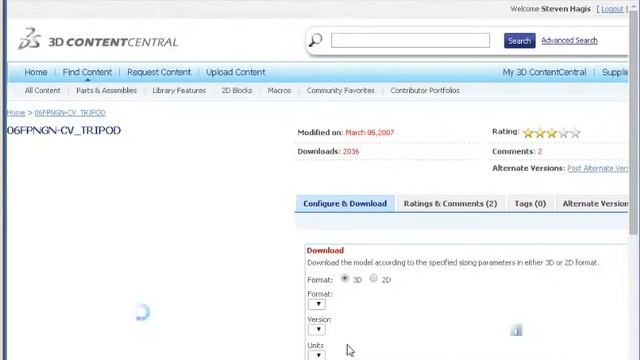This screenshot has height=360, width=640.
Task: Go to Community Favorites
Action: pos(340,91)
